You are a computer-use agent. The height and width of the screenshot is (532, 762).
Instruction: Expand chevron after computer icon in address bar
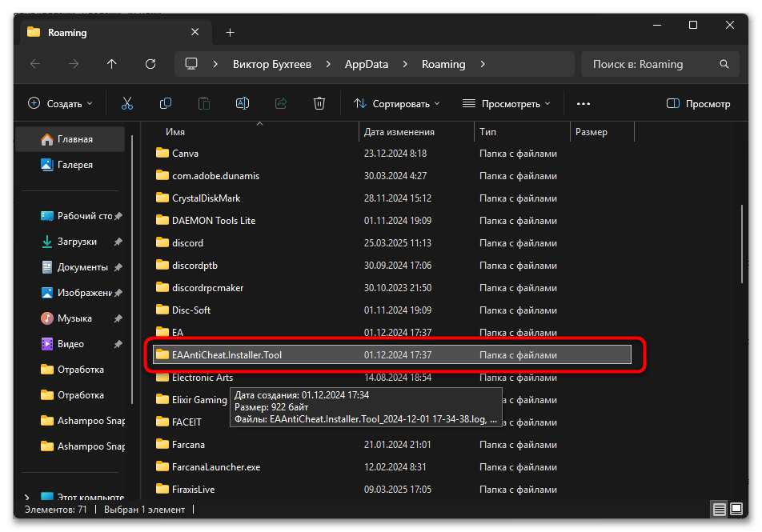[215, 64]
